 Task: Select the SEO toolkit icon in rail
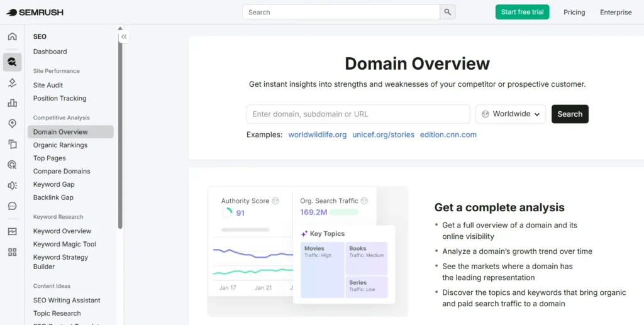(13, 62)
